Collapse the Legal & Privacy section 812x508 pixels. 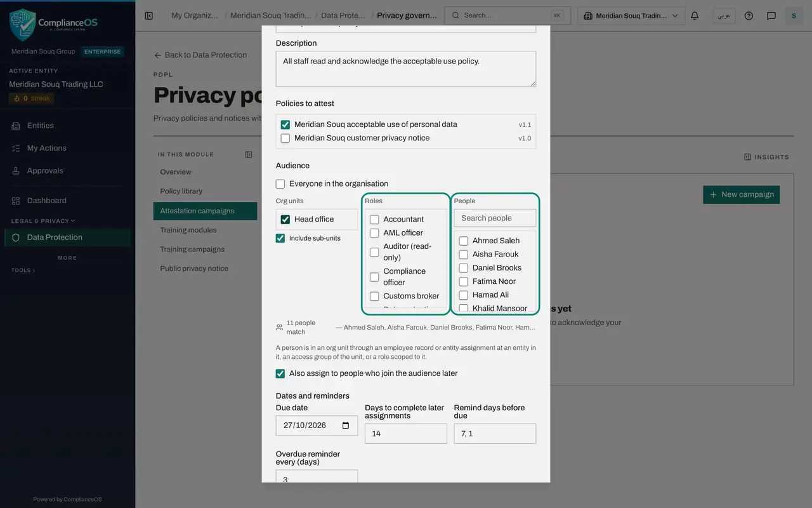tap(43, 221)
